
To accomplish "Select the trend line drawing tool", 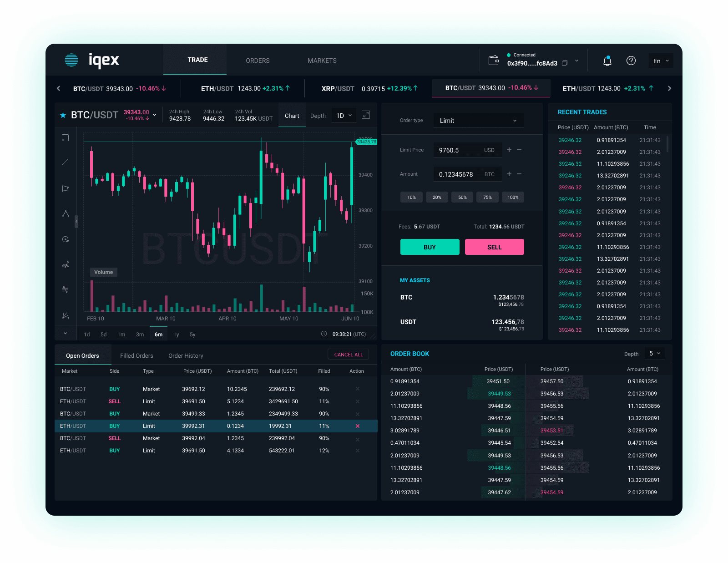I will point(66,162).
